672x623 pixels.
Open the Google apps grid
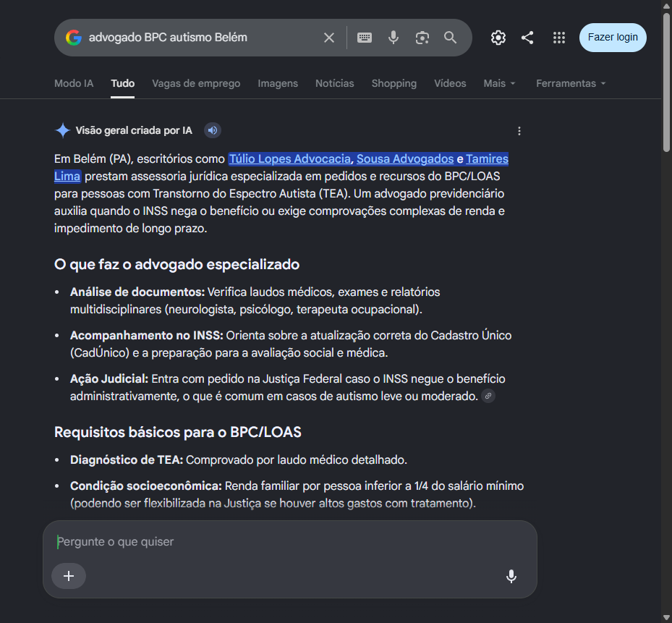559,38
